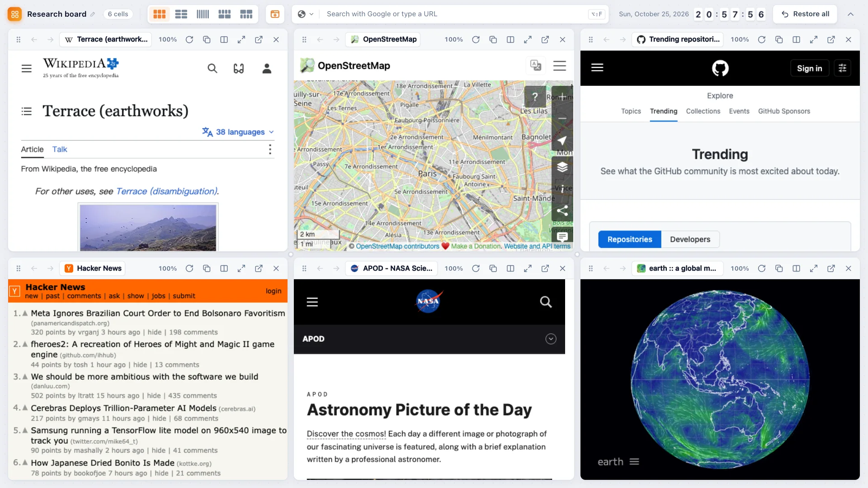
Task: Open Wikipedia table of contents toggle
Action: (x=27, y=111)
